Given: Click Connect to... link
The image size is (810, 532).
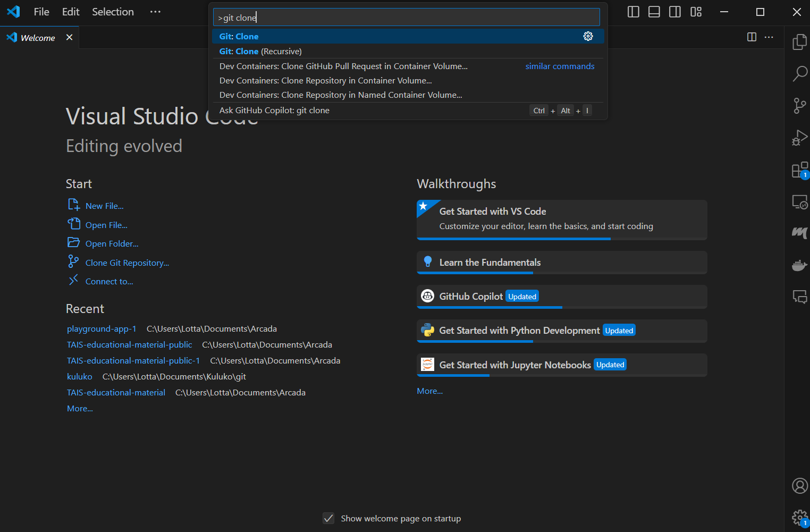Looking at the screenshot, I should [x=109, y=281].
